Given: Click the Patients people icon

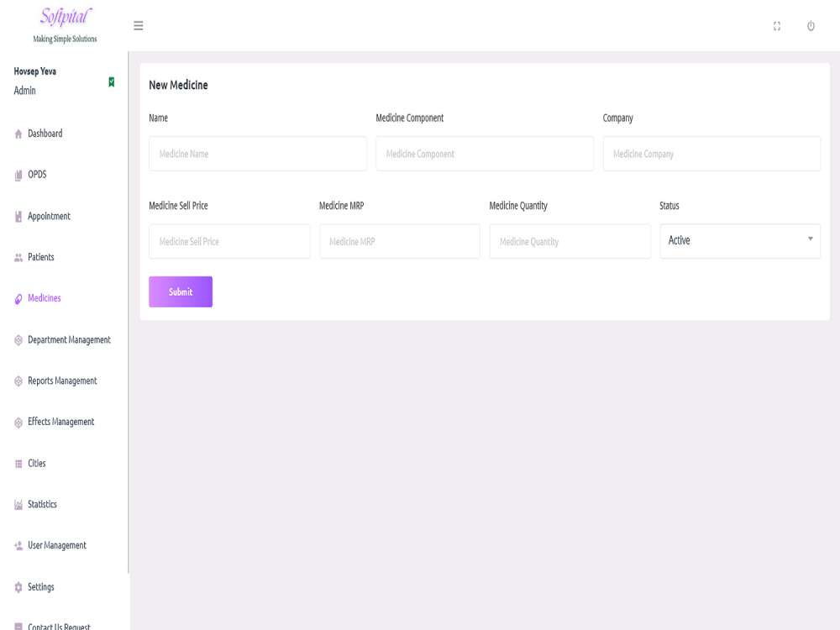Looking at the screenshot, I should pos(18,258).
